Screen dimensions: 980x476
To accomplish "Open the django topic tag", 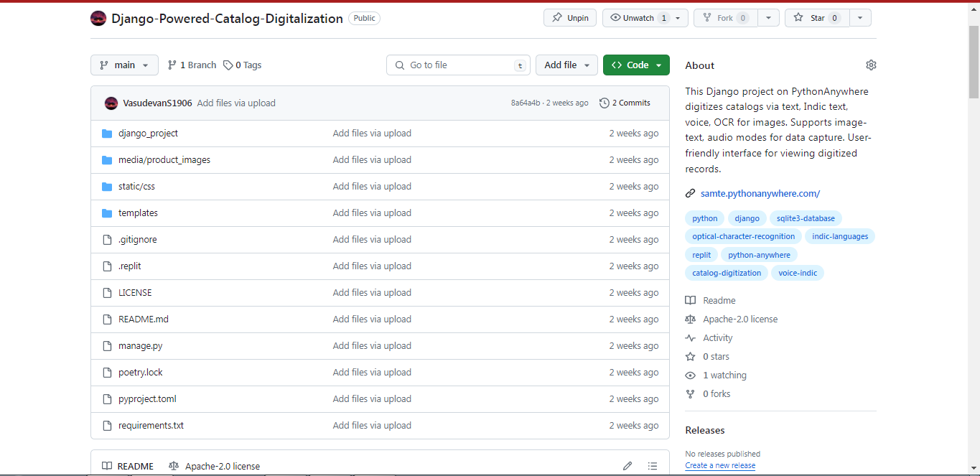I will tap(747, 218).
